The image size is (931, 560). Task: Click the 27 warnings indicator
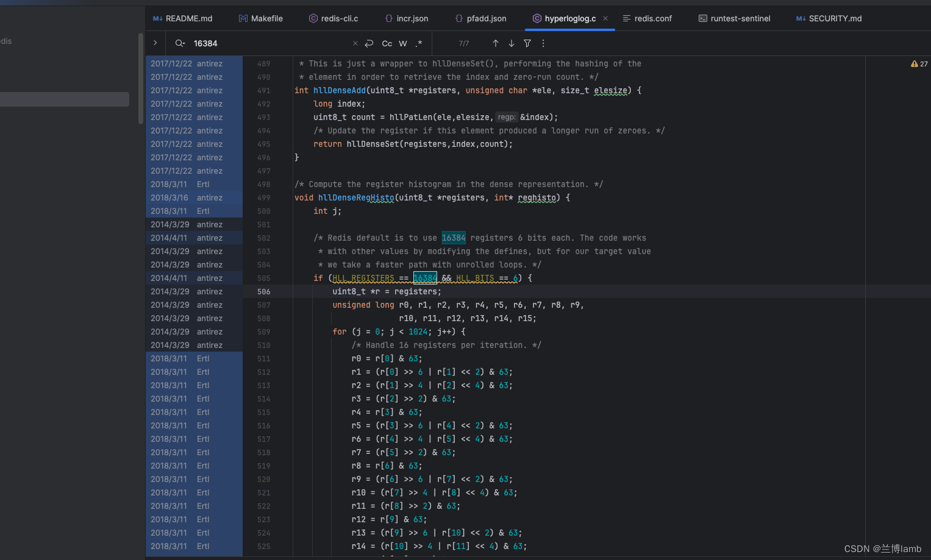[x=919, y=64]
